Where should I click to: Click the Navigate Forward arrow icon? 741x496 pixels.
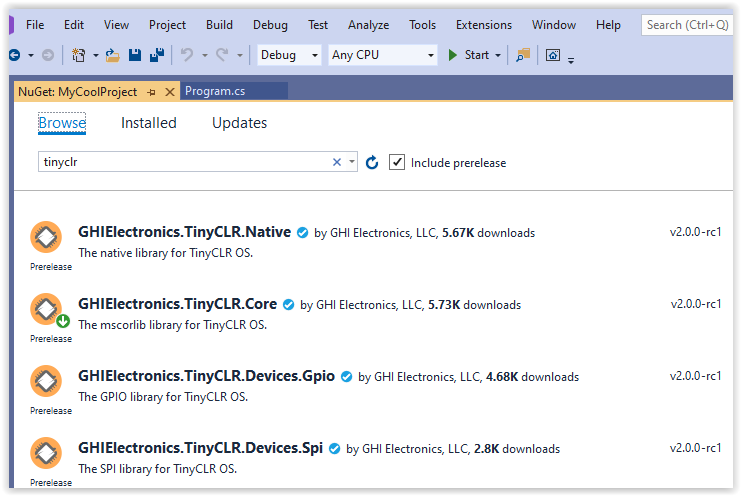coord(48,55)
